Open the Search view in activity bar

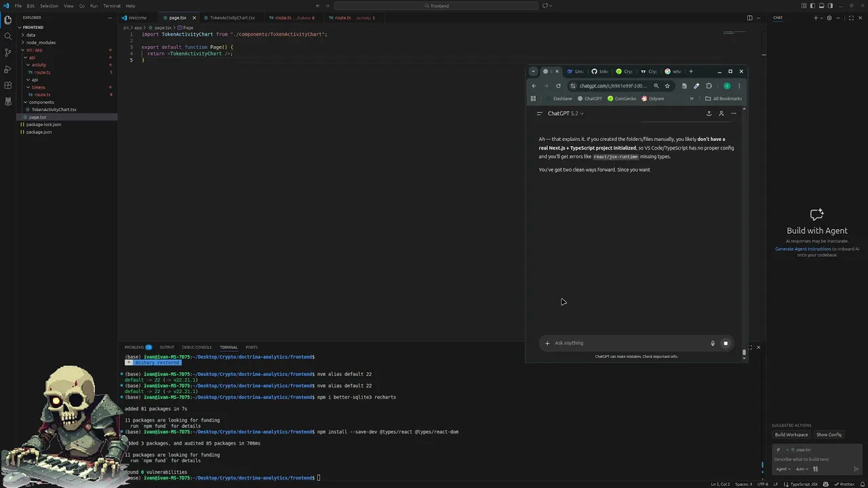(7, 36)
